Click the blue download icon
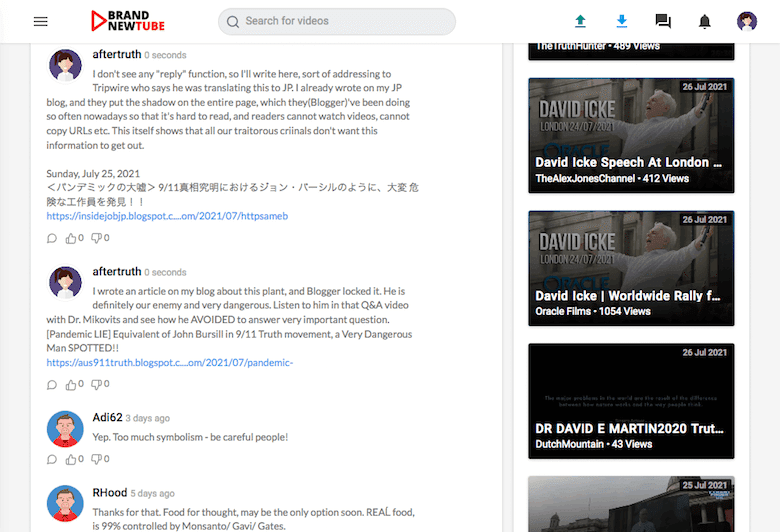Screen dimensions: 780x532 621,21
